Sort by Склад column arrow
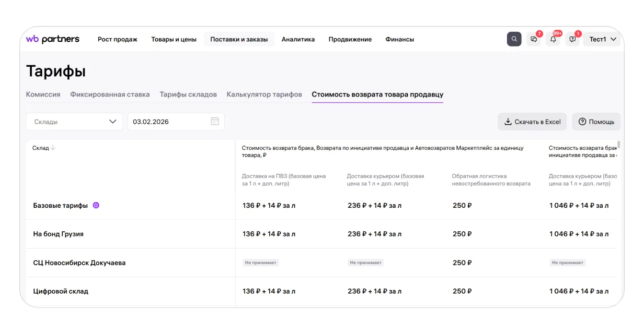The height and width of the screenshot is (334, 644). 53,148
